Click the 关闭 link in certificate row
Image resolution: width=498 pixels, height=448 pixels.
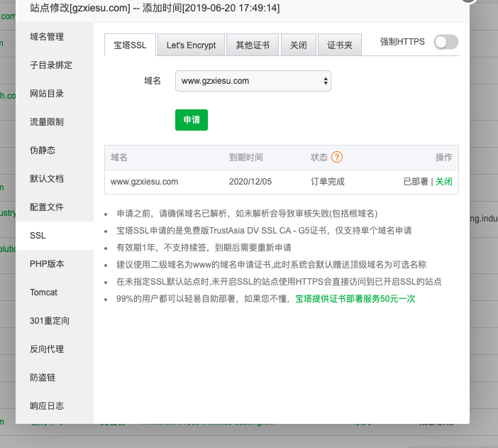[443, 182]
